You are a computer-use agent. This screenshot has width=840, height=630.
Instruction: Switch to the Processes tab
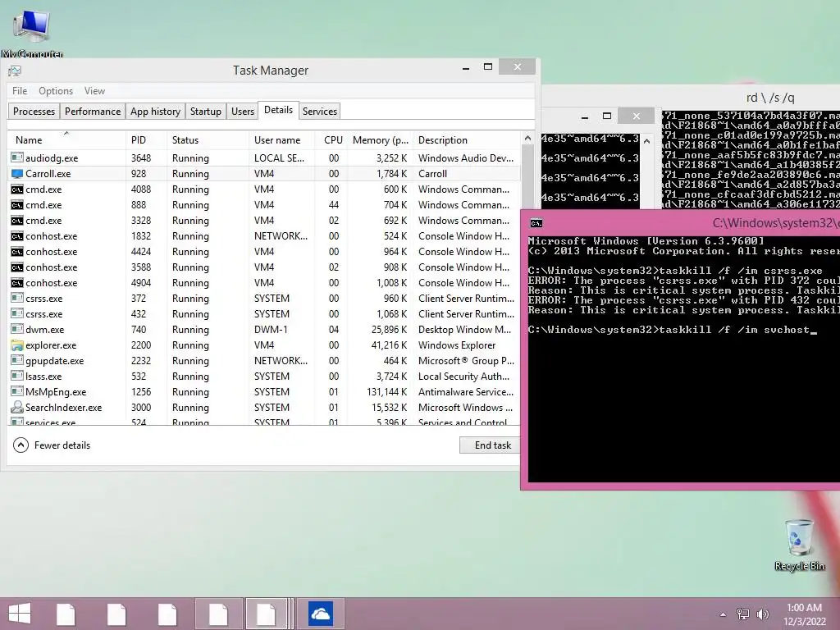point(34,111)
